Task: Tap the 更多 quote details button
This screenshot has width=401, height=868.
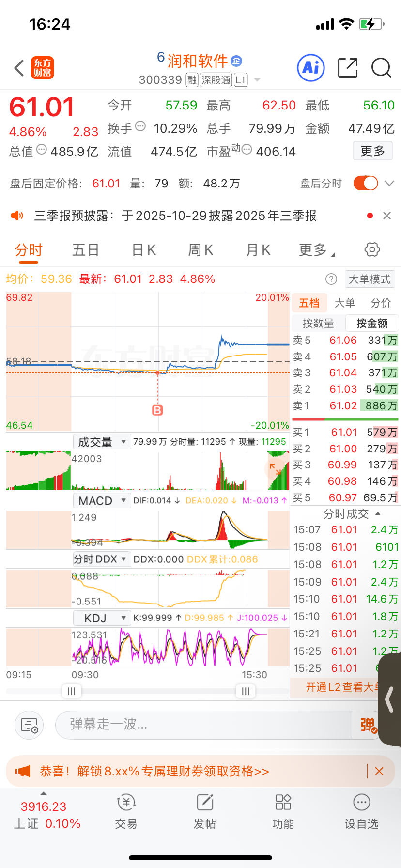Action: (373, 151)
